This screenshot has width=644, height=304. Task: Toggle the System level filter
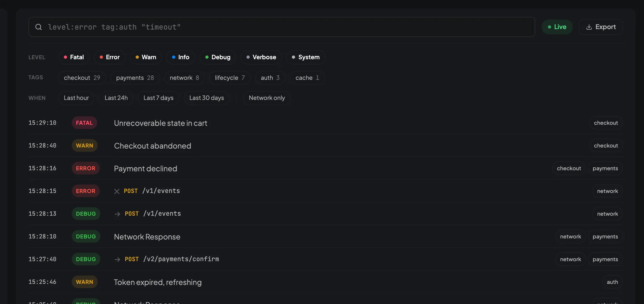point(306,57)
